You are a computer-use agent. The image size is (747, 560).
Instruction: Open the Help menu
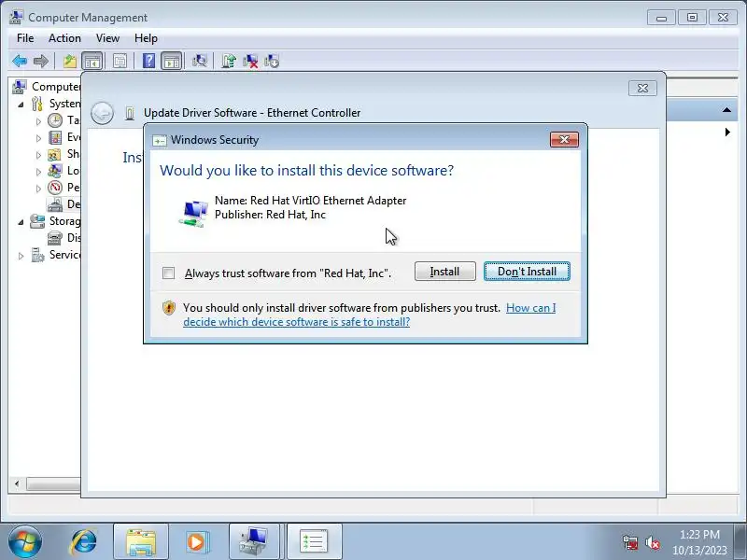tap(146, 38)
